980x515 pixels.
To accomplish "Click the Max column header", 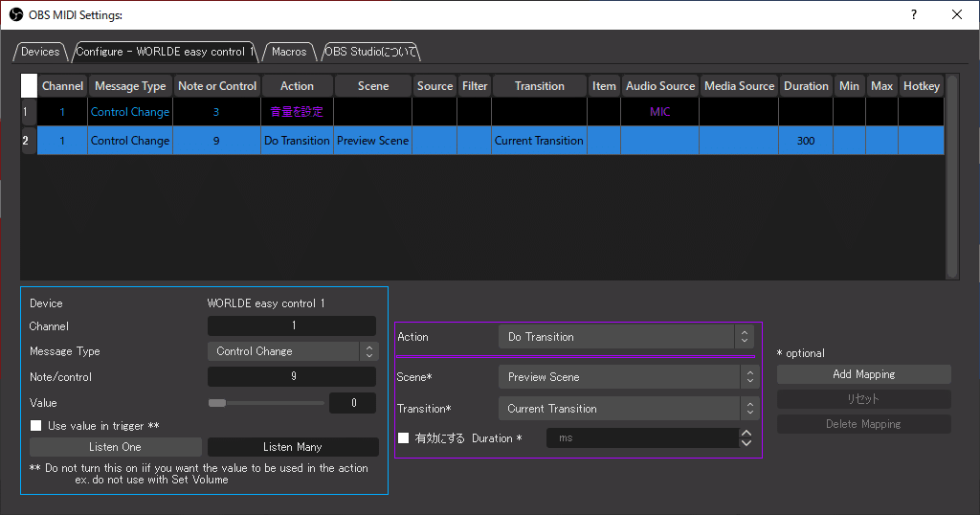I will [881, 86].
